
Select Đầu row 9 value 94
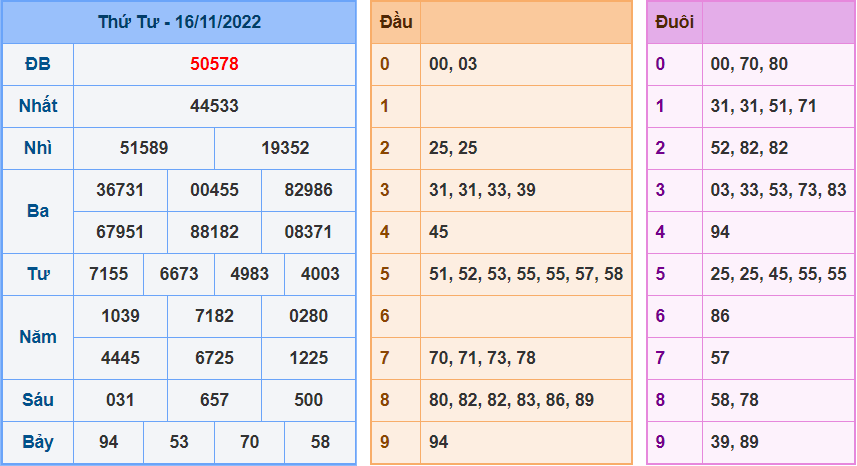pos(438,442)
